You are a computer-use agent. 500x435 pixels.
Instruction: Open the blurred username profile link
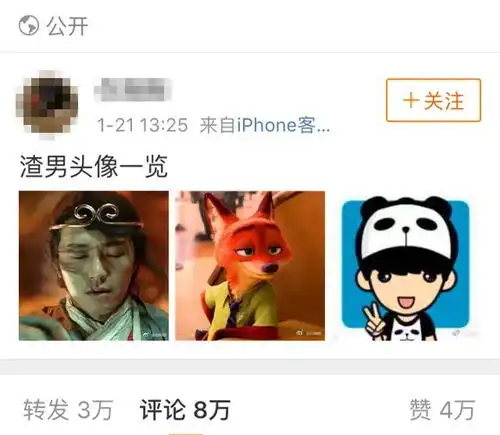click(x=133, y=89)
